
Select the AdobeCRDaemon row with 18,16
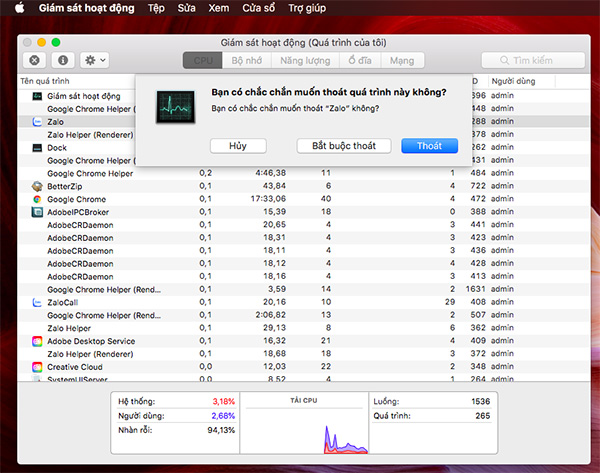305,277
